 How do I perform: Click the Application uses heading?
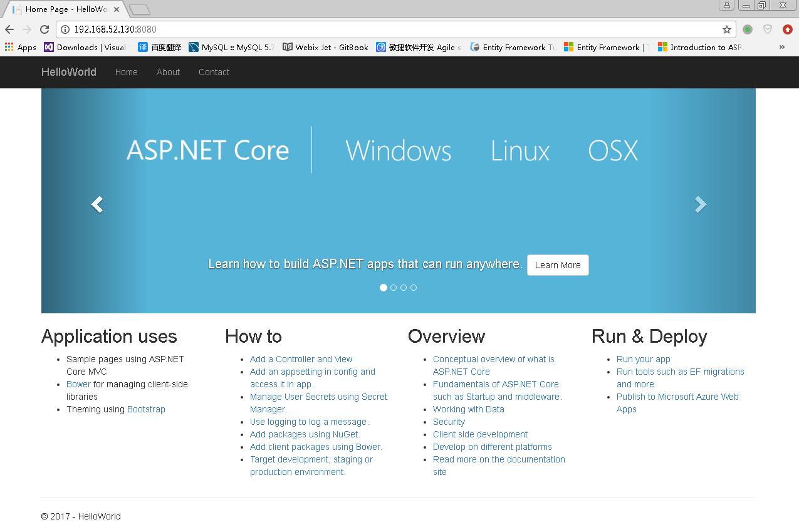tap(109, 336)
